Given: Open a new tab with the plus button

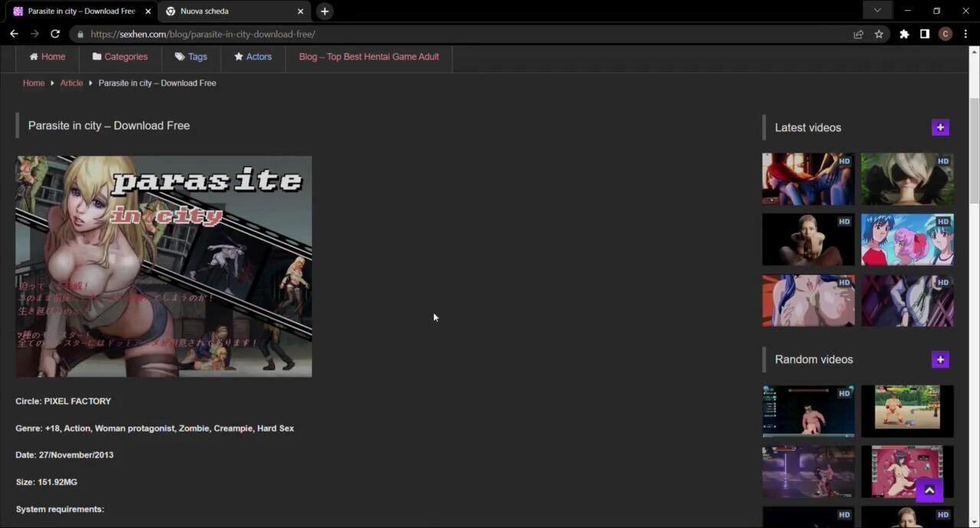Looking at the screenshot, I should click(x=324, y=12).
